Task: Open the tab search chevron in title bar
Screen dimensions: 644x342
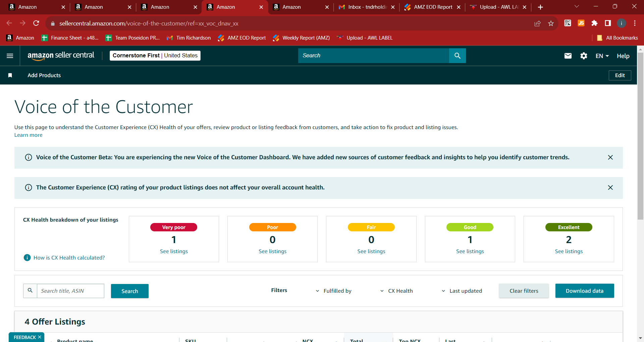Action: (577, 7)
